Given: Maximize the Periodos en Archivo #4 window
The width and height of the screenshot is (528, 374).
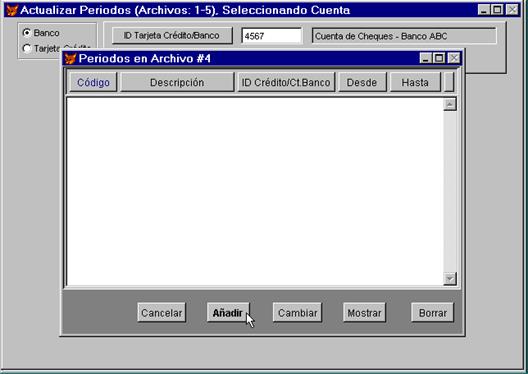Looking at the screenshot, I should coord(439,59).
